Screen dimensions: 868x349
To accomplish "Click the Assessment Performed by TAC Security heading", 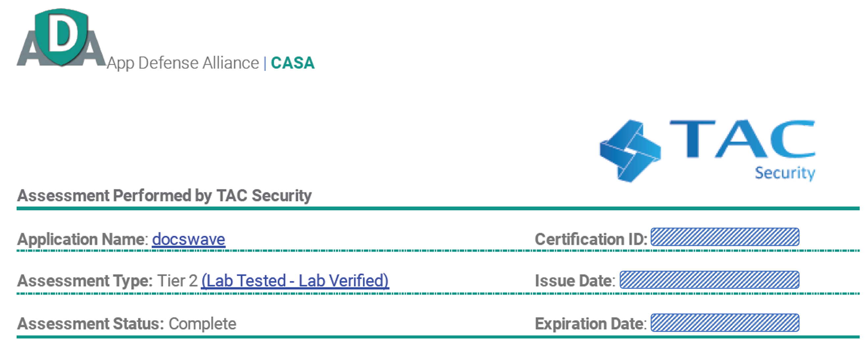I will (x=164, y=195).
